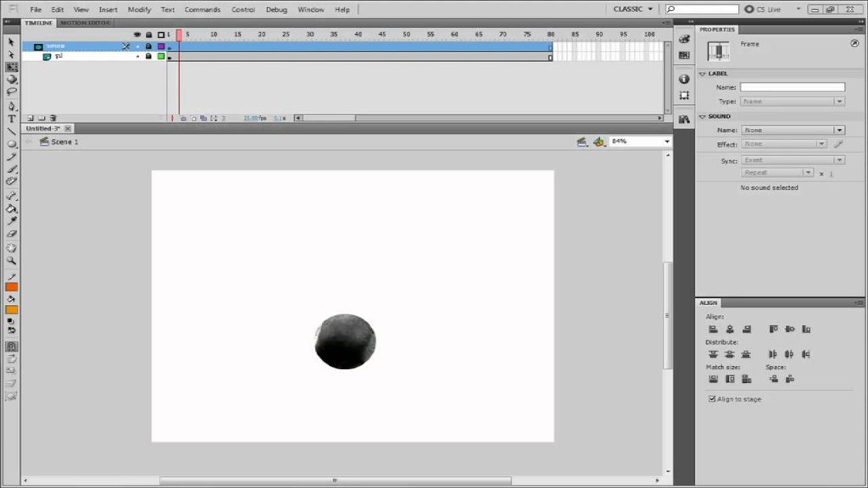Select the Paint Bucket tool

click(12, 208)
